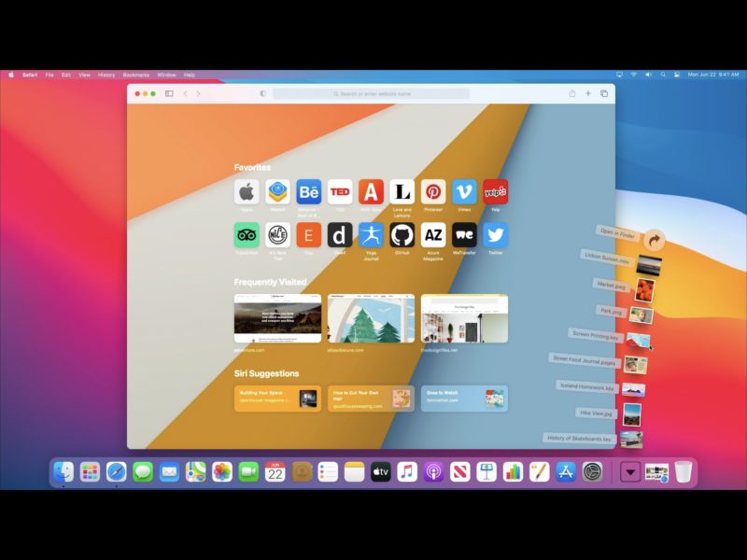The image size is (747, 560).
Task: Open the Yoga Journal favorite
Action: click(x=371, y=235)
